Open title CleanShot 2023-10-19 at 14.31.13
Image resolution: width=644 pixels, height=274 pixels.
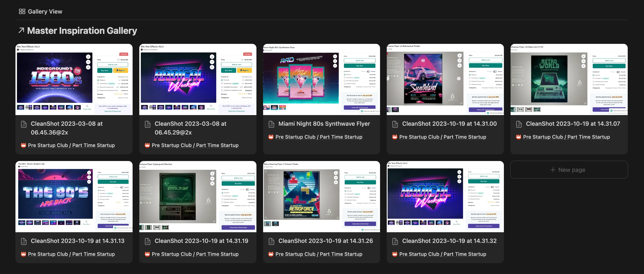tap(77, 241)
